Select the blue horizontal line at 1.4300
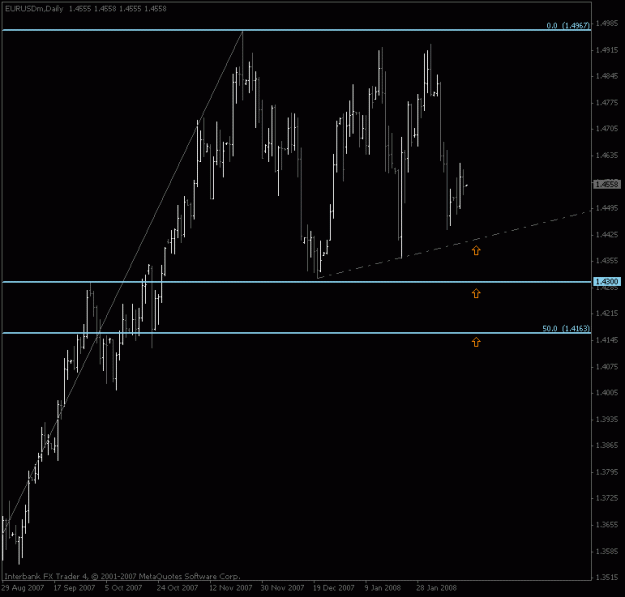This screenshot has height=597, width=625. (297, 282)
